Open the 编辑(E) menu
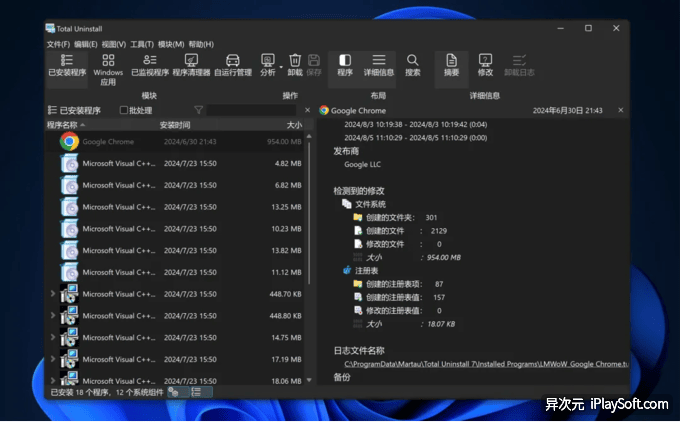680x422 pixels. pyautogui.click(x=85, y=44)
